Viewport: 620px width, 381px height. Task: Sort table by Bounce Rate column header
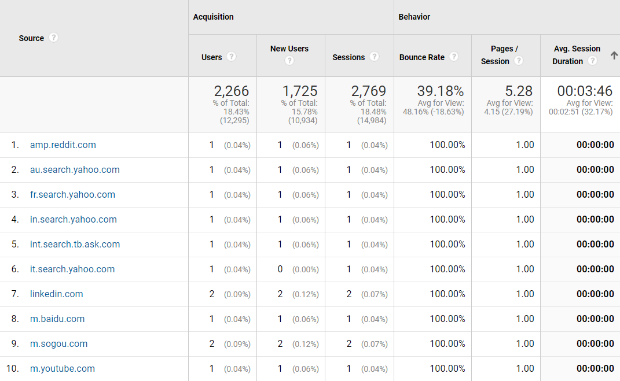[422, 57]
